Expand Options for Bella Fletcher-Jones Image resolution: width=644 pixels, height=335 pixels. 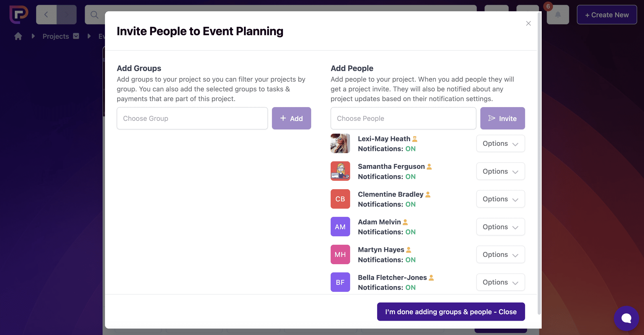(x=500, y=282)
